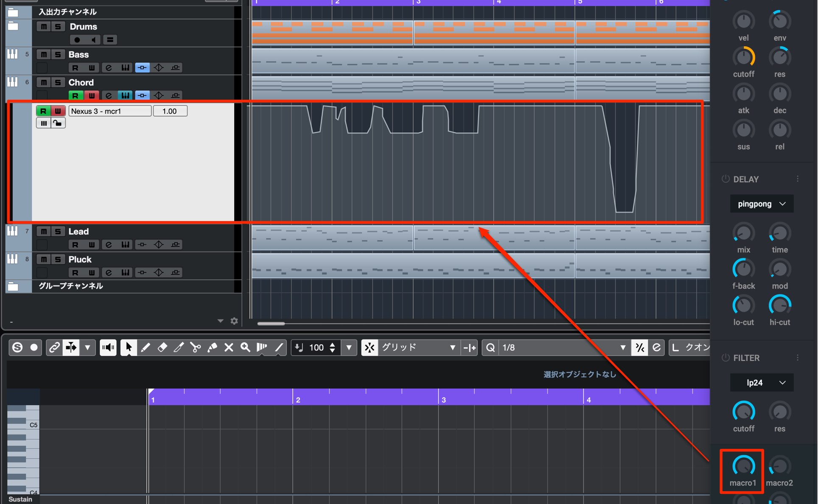Screen dimensions: 818x504
Task: Adjust the FILTER cutoff knob
Action: coord(743,412)
